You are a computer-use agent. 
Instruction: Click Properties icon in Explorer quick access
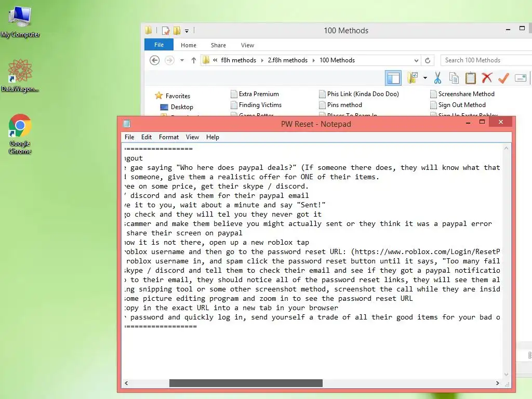[166, 31]
